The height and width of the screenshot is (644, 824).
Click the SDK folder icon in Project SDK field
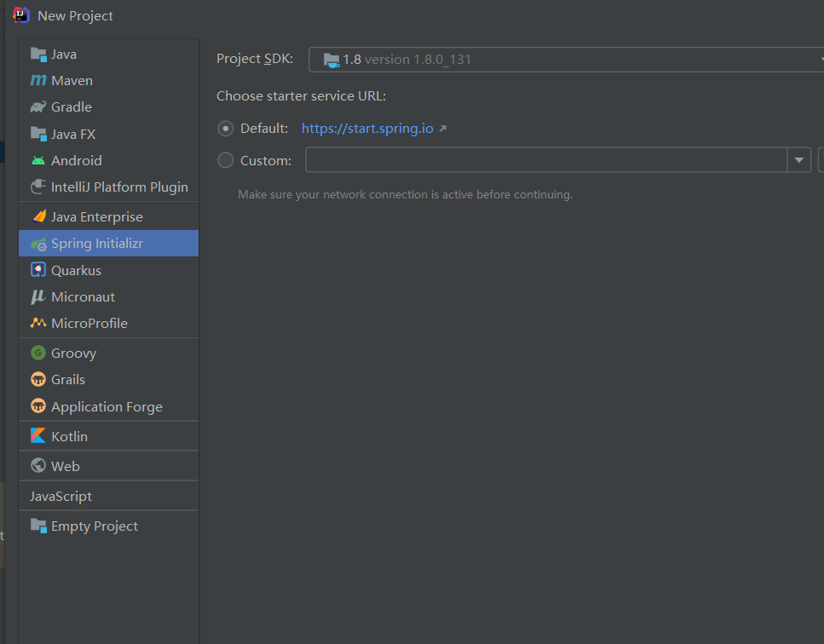pyautogui.click(x=331, y=60)
